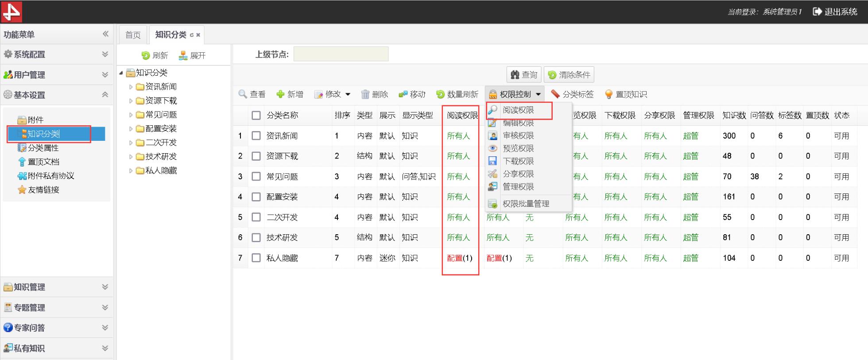Screen dimensions: 868x360
Task: Click the 展开 expand-tree icon
Action: 183,55
